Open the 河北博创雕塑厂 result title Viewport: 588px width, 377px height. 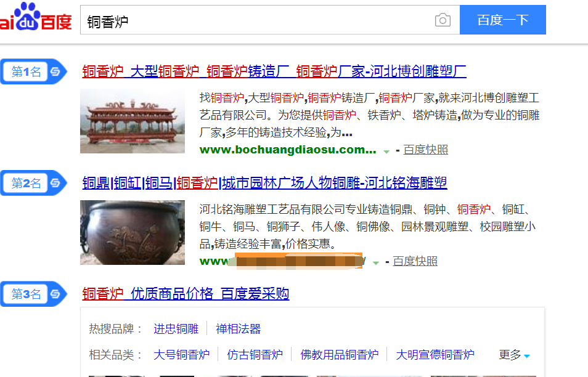(274, 71)
